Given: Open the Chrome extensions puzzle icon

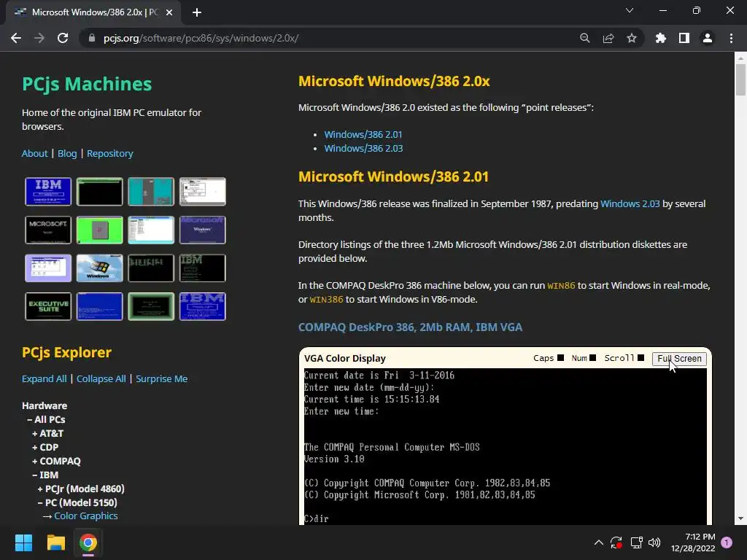Looking at the screenshot, I should pyautogui.click(x=661, y=38).
